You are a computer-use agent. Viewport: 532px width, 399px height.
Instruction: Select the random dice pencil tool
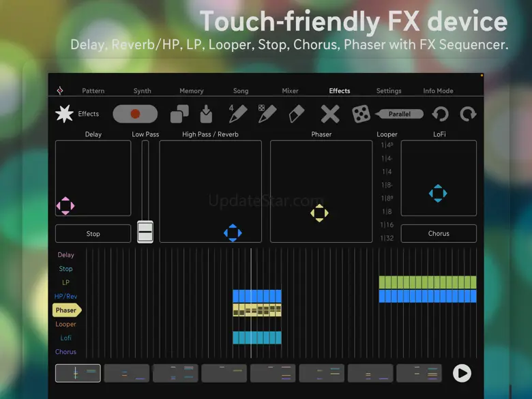[x=267, y=113]
